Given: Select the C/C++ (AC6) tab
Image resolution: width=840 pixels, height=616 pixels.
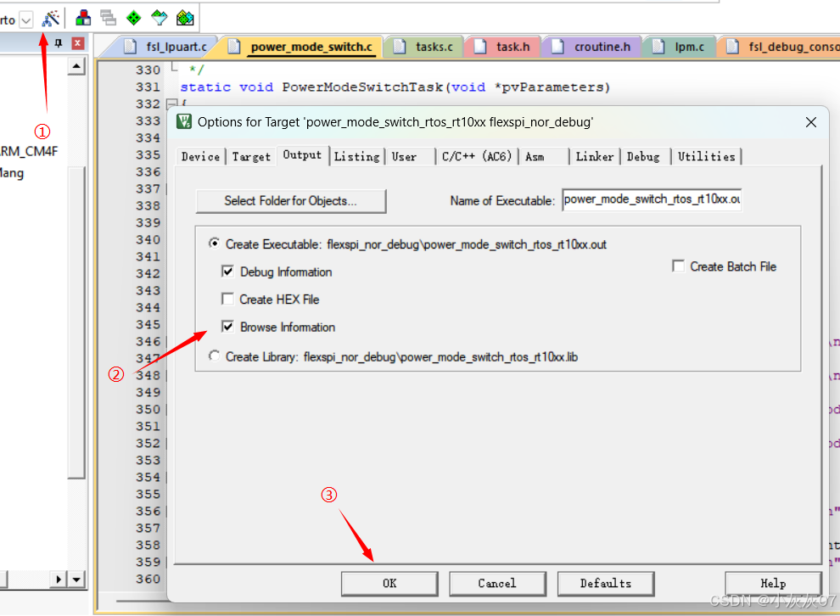Looking at the screenshot, I should click(x=477, y=156).
